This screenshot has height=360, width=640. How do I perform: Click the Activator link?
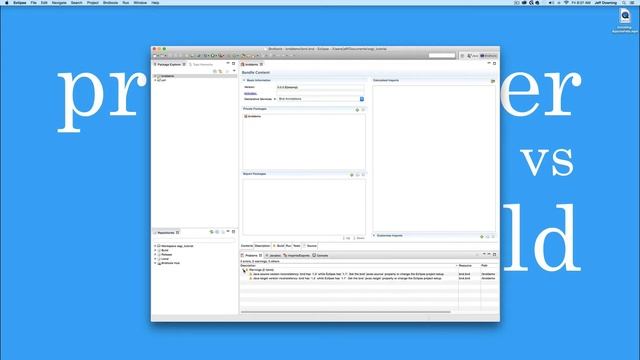click(x=250, y=93)
